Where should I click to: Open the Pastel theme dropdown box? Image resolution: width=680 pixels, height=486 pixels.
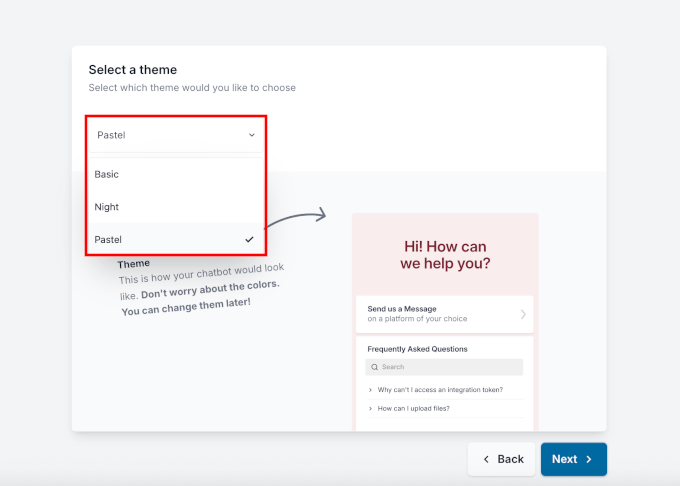pyautogui.click(x=175, y=134)
